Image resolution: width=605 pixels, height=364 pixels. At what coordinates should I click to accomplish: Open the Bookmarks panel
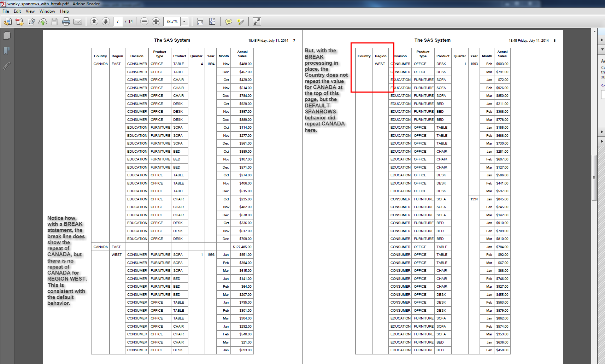6,51
